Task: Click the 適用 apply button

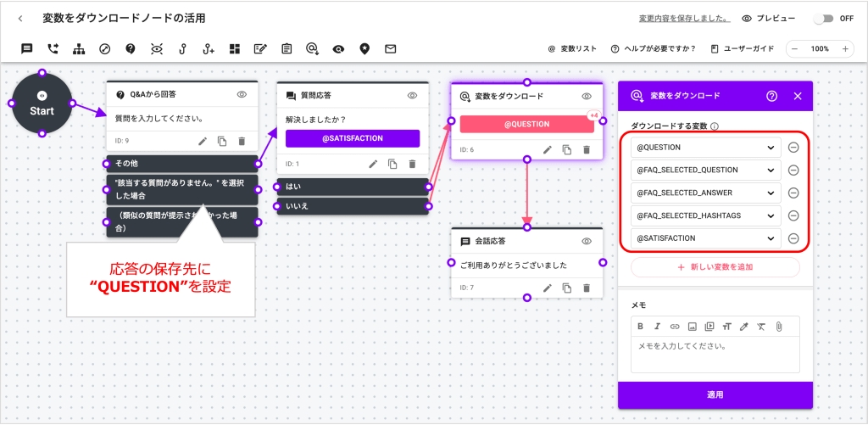Action: point(715,394)
